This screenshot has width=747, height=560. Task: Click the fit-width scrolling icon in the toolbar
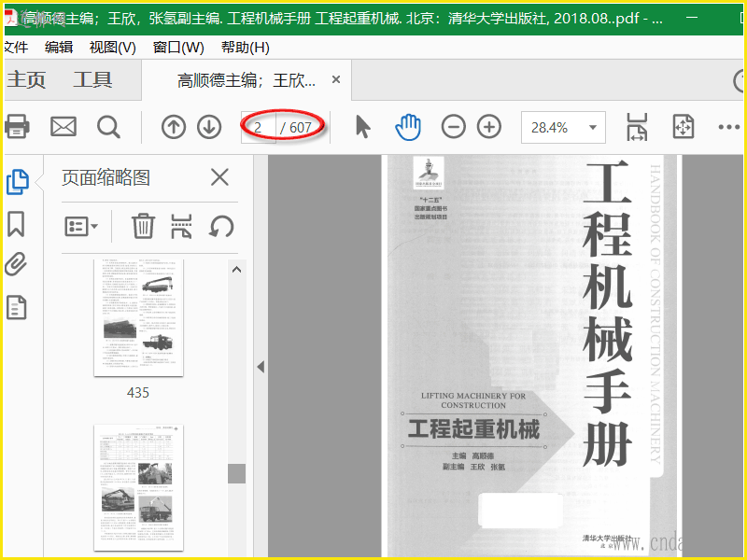pyautogui.click(x=637, y=127)
